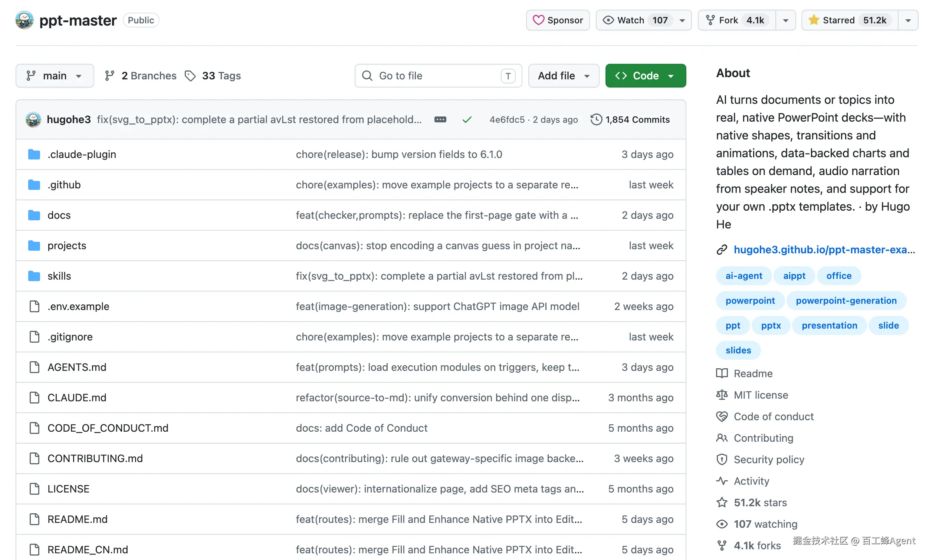Open the slides topic tag

pyautogui.click(x=738, y=350)
